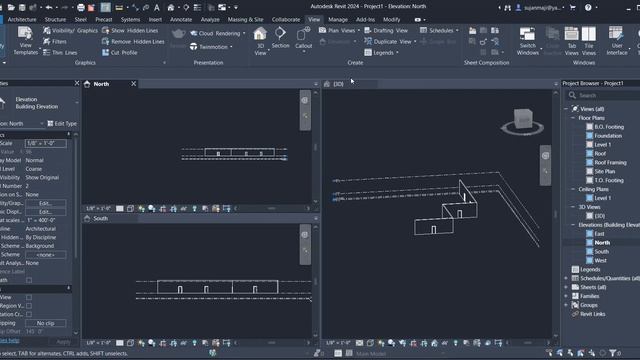Click the Autodesk App Store cart icon
Screen dimensions: 640x360
[x=573, y=7]
